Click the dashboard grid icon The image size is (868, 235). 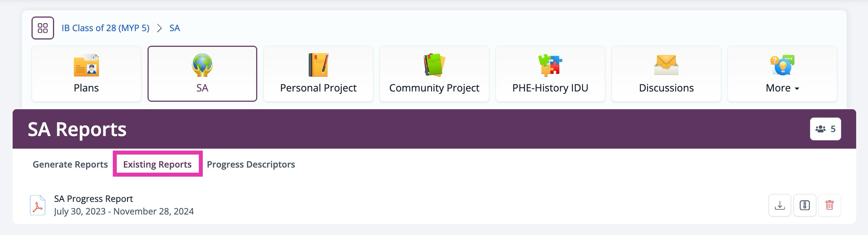pos(43,28)
